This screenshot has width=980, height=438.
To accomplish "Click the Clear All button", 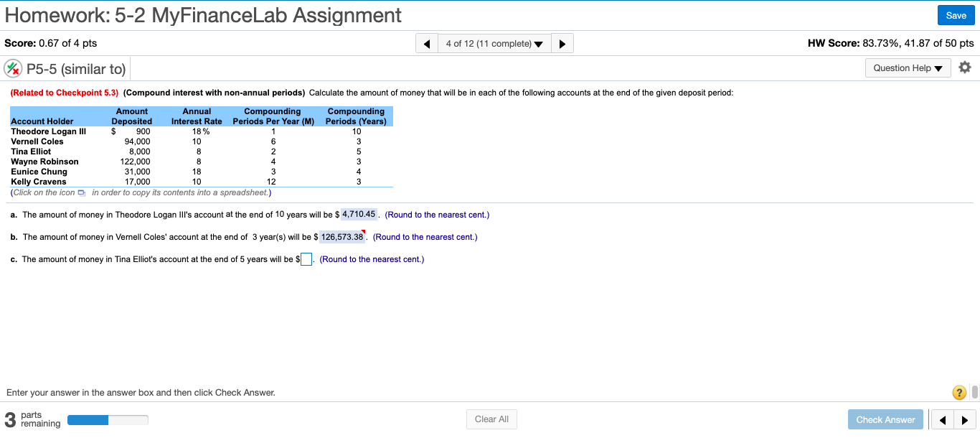I will point(491,419).
